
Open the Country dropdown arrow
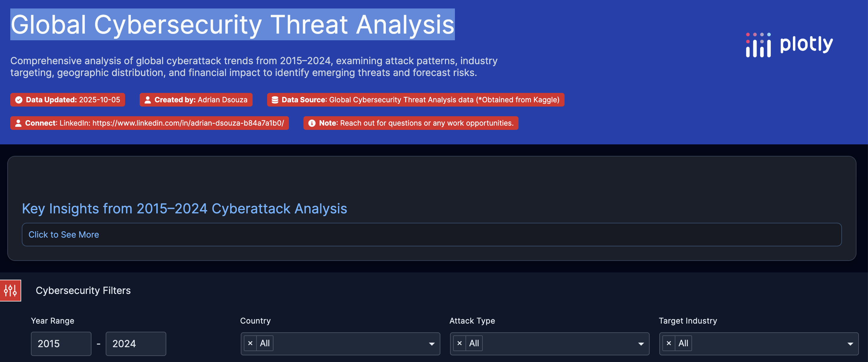click(431, 344)
